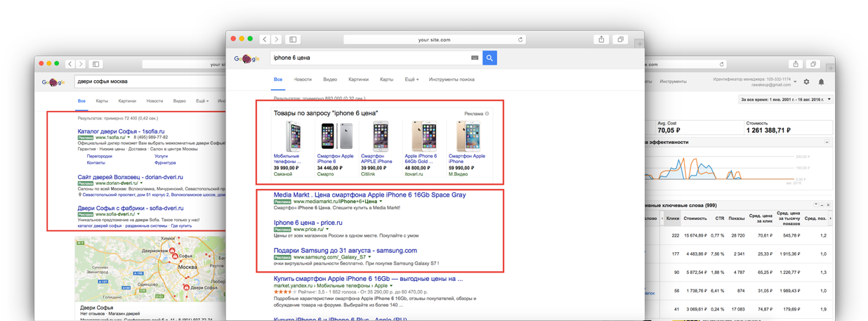The image size is (868, 321).
Task: Switch to the Карты tab in the iPhone search window
Action: 386,79
